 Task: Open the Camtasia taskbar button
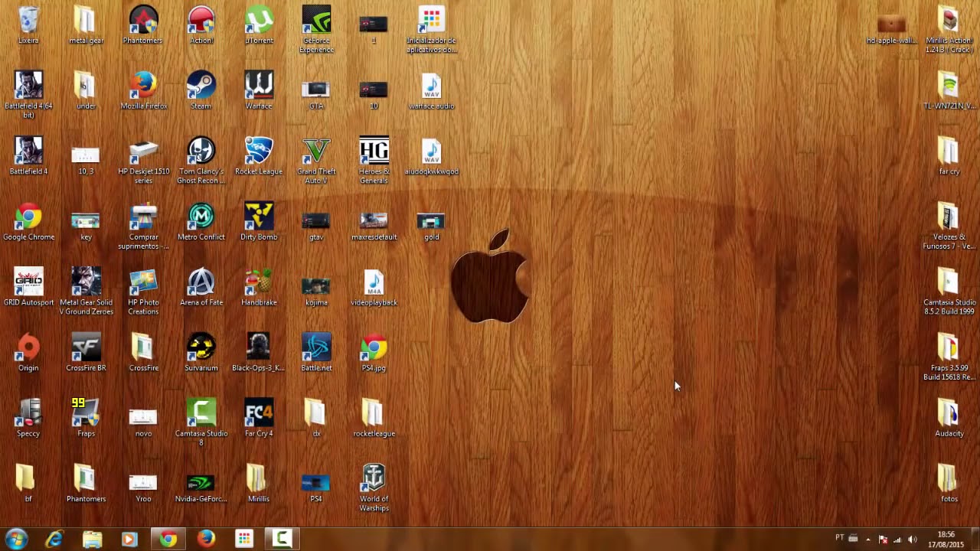tap(282, 539)
